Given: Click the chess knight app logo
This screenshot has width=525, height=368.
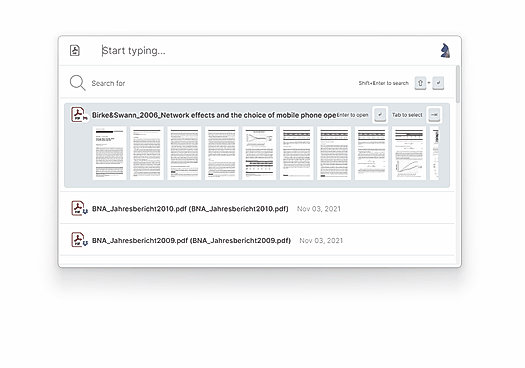Looking at the screenshot, I should (445, 51).
